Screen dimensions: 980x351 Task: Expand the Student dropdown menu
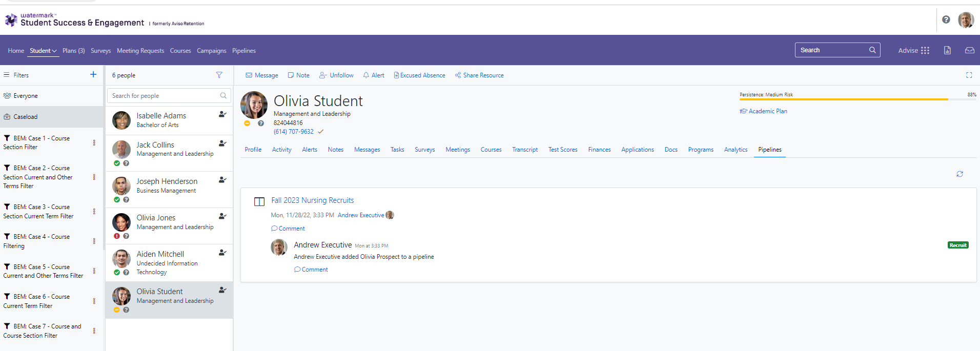(x=43, y=51)
